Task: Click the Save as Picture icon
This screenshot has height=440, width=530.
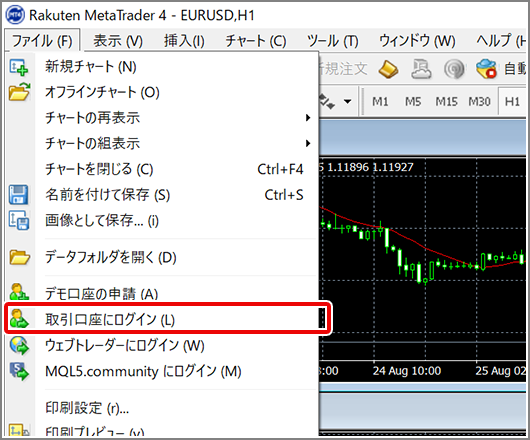Action: [x=19, y=220]
